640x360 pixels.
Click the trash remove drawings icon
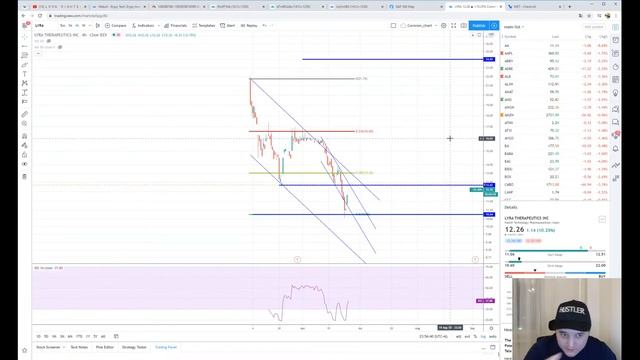(x=25, y=176)
